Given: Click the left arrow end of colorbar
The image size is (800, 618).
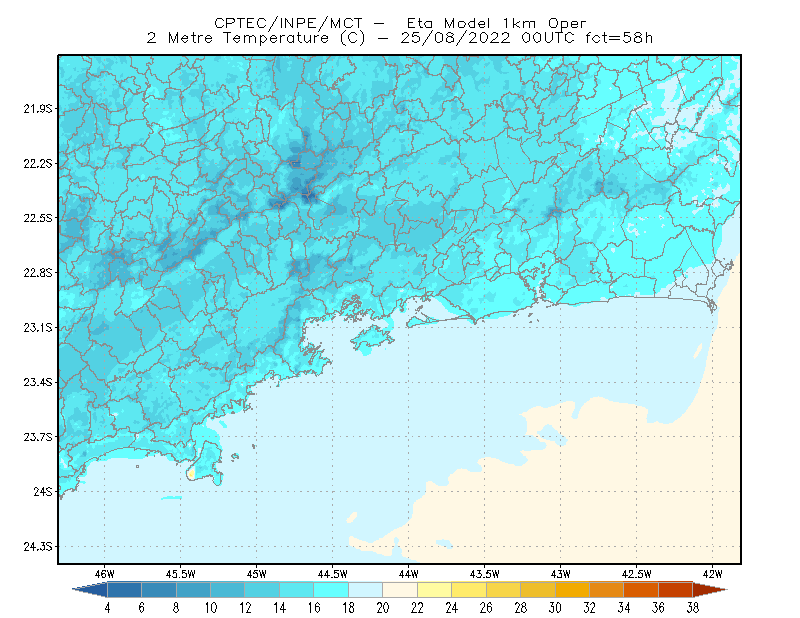Looking at the screenshot, I should coord(90,590).
